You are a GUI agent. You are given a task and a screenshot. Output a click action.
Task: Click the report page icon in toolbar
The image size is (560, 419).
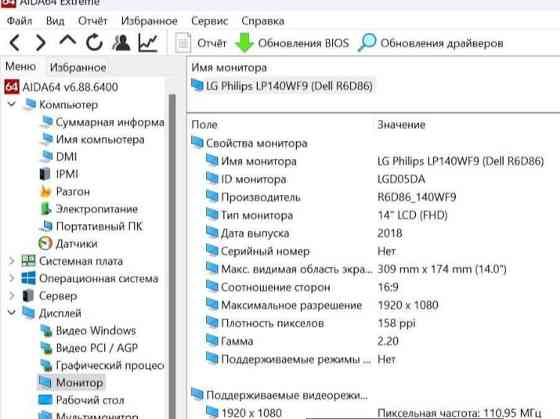click(x=183, y=43)
